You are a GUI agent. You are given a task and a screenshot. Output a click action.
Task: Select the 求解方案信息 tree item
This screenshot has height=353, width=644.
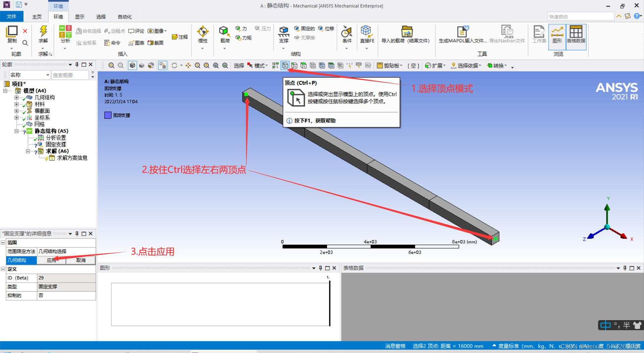click(x=72, y=158)
